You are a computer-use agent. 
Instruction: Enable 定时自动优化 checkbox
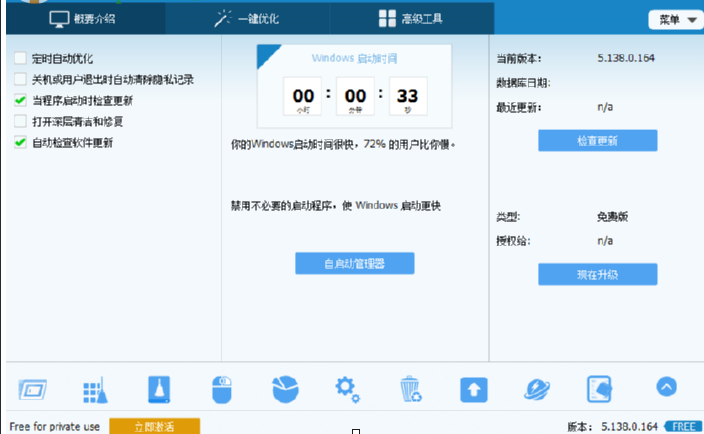pyautogui.click(x=20, y=58)
